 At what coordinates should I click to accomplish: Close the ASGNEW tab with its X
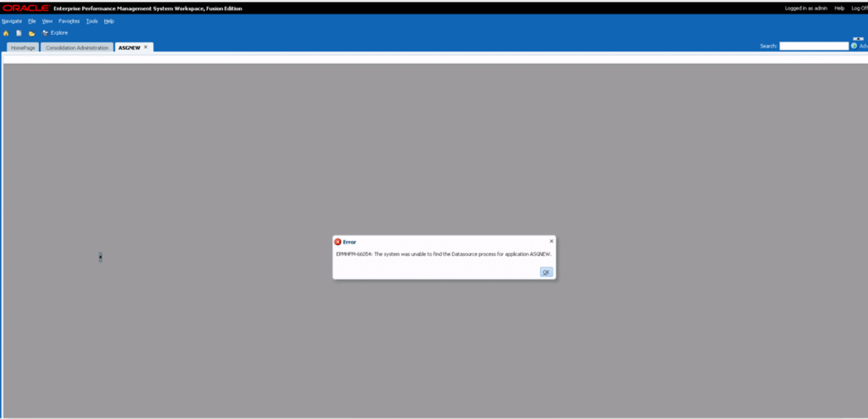tap(146, 47)
